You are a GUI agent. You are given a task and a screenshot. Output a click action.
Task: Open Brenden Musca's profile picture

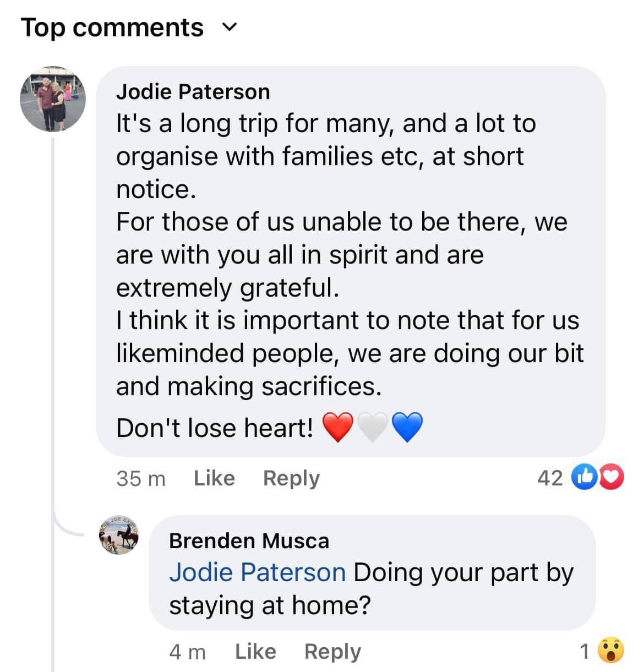(118, 535)
